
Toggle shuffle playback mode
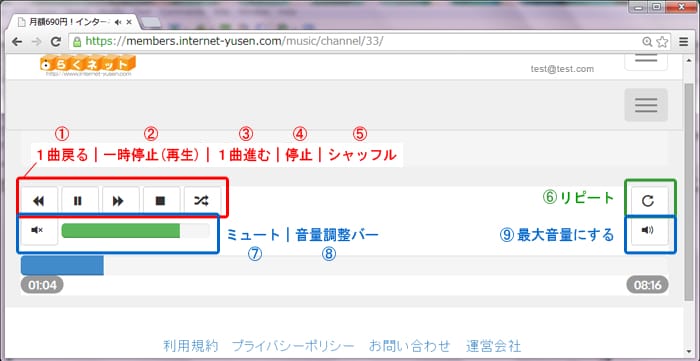click(x=201, y=201)
